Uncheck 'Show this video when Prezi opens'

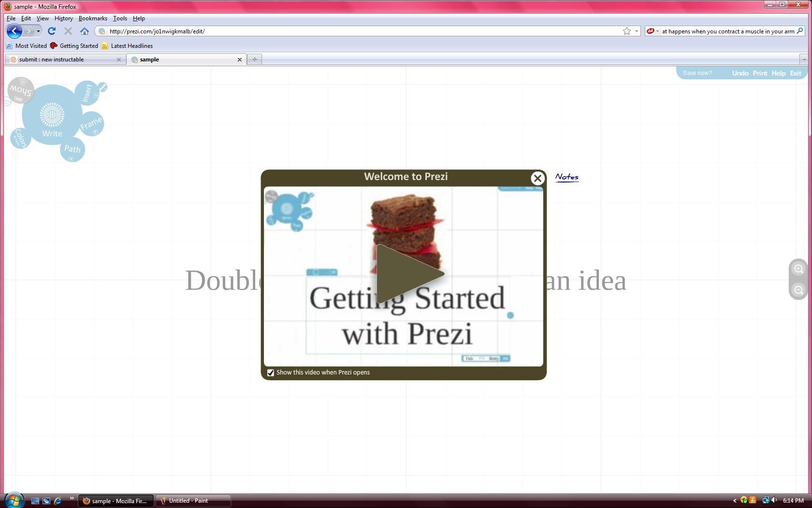pos(271,373)
